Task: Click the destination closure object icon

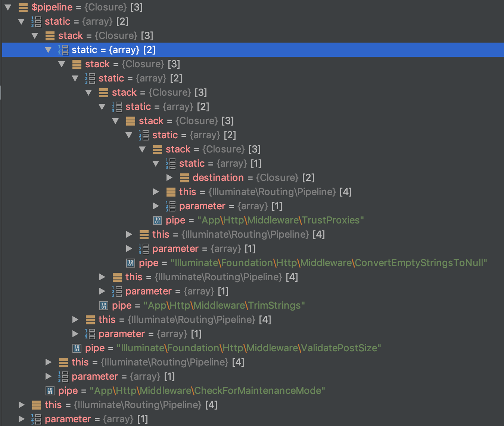Action: 184,177
